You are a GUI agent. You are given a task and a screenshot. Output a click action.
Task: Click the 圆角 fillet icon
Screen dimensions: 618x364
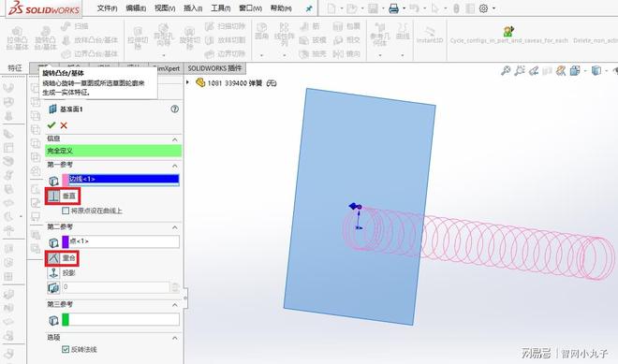tap(261, 27)
